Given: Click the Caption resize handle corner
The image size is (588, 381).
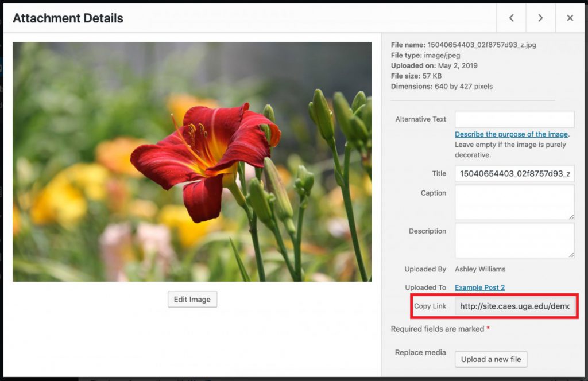Looking at the screenshot, I should [571, 217].
